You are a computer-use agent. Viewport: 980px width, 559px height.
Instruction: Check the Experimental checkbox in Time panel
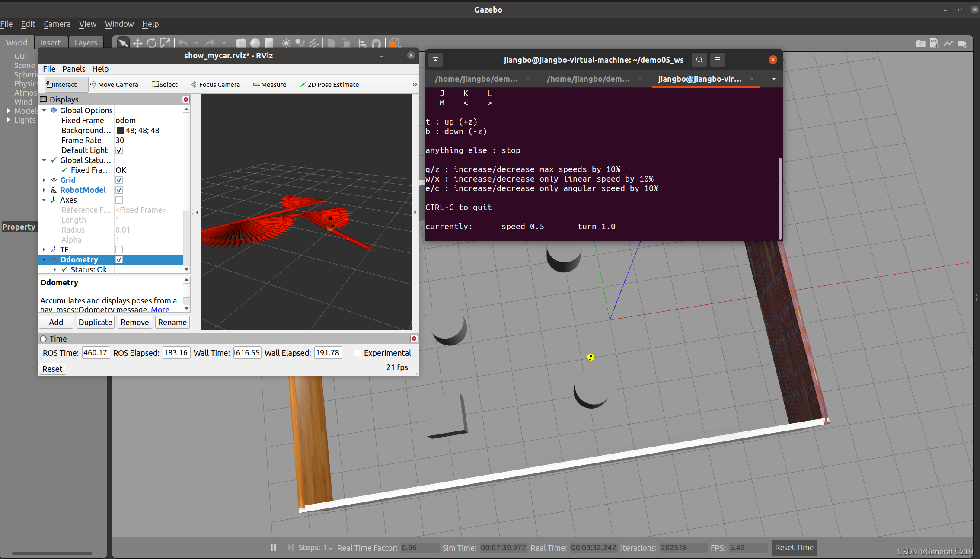tap(358, 353)
